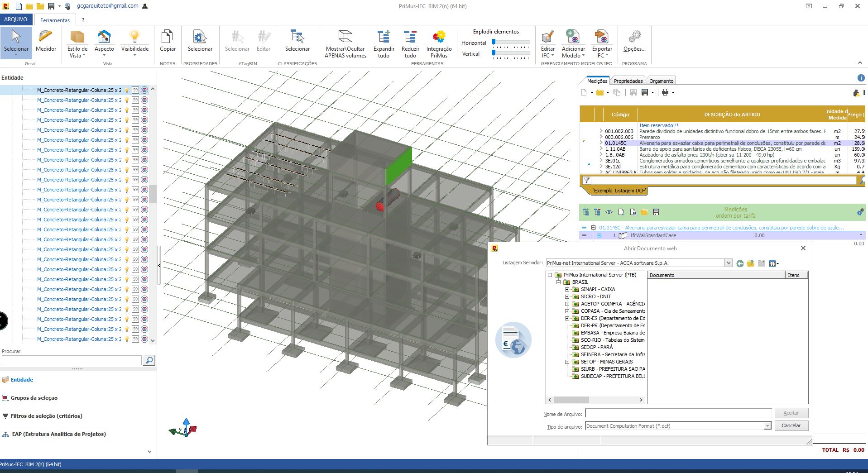This screenshot has height=473, width=868.
Task: Open the Listagem Servidor dropdown
Action: [729, 263]
